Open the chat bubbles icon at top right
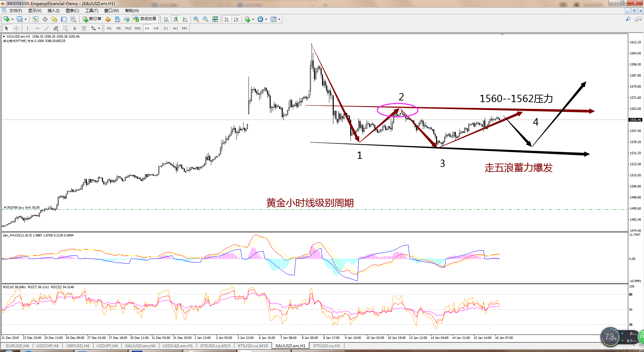 point(638,19)
